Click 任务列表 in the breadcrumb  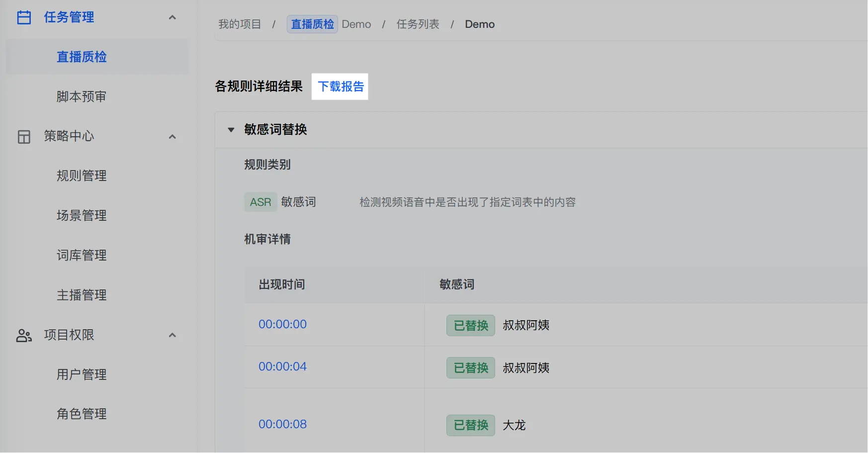click(x=418, y=24)
